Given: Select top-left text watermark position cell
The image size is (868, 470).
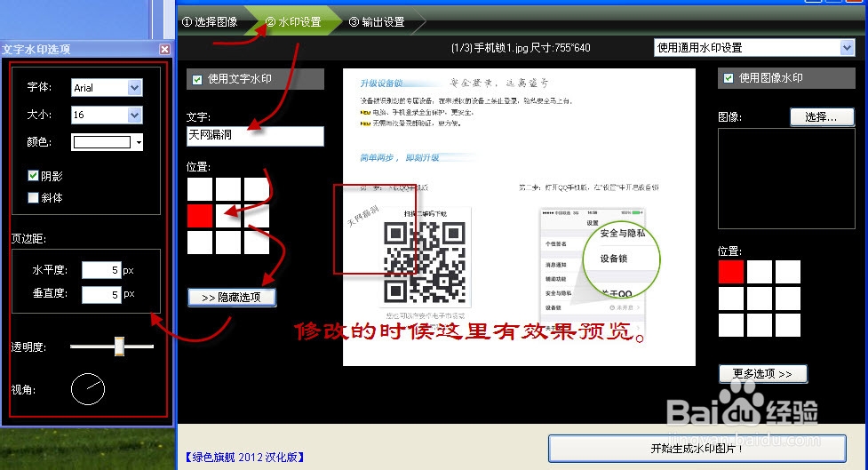Looking at the screenshot, I should (200, 188).
